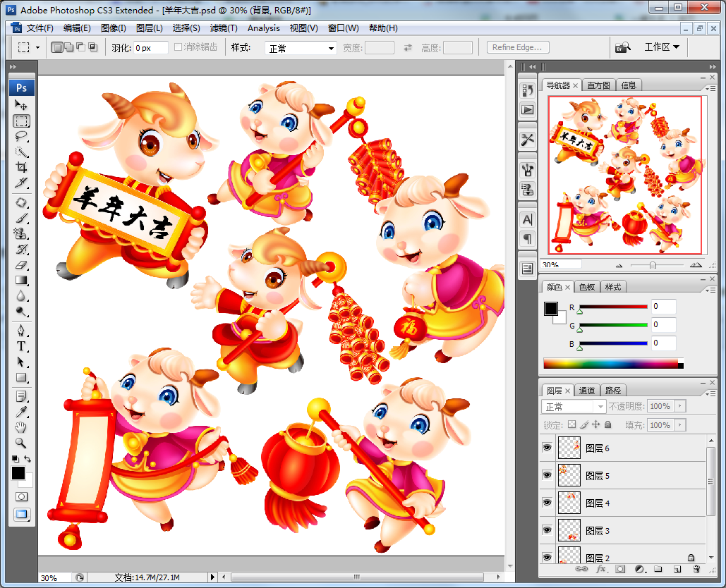Delete layer with trash icon
Image resolution: width=726 pixels, height=588 pixels.
click(696, 569)
